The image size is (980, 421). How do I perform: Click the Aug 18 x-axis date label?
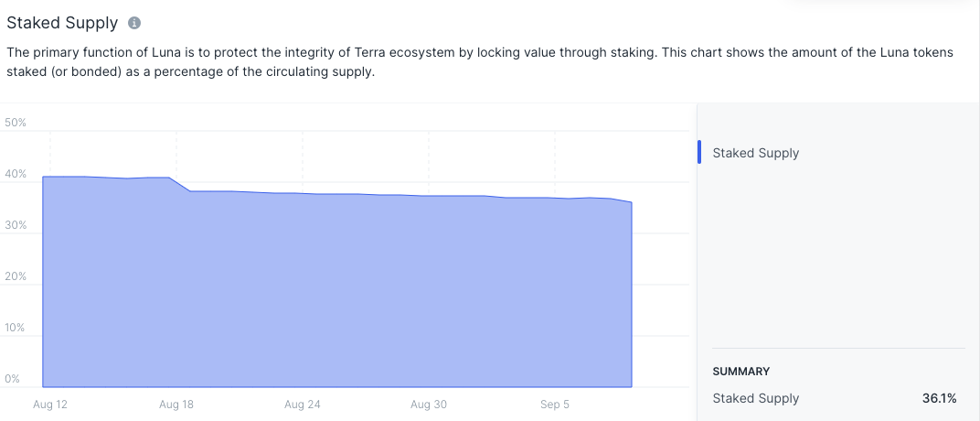pos(176,405)
